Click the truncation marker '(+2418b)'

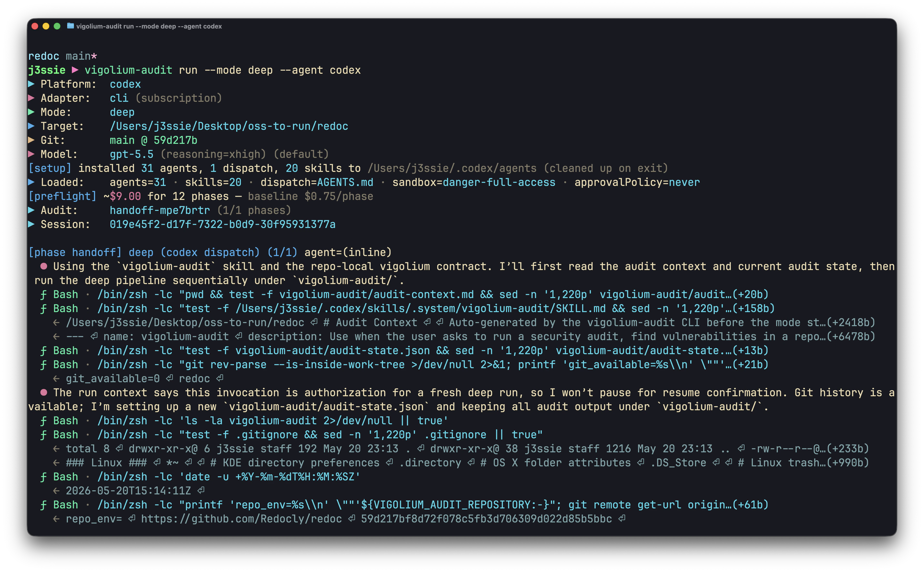(x=851, y=322)
